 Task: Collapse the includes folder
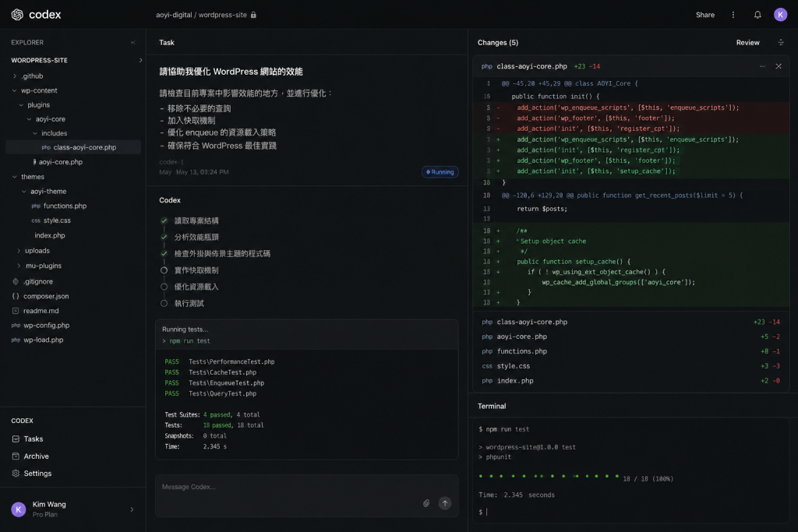[x=35, y=133]
